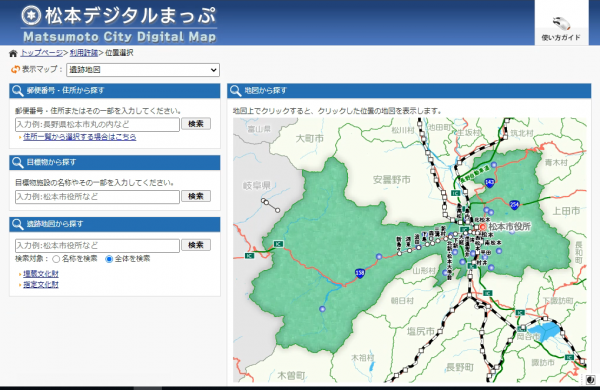Click 木曽町 label on map
Image resolution: width=600 pixels, height=390 pixels.
click(x=291, y=375)
